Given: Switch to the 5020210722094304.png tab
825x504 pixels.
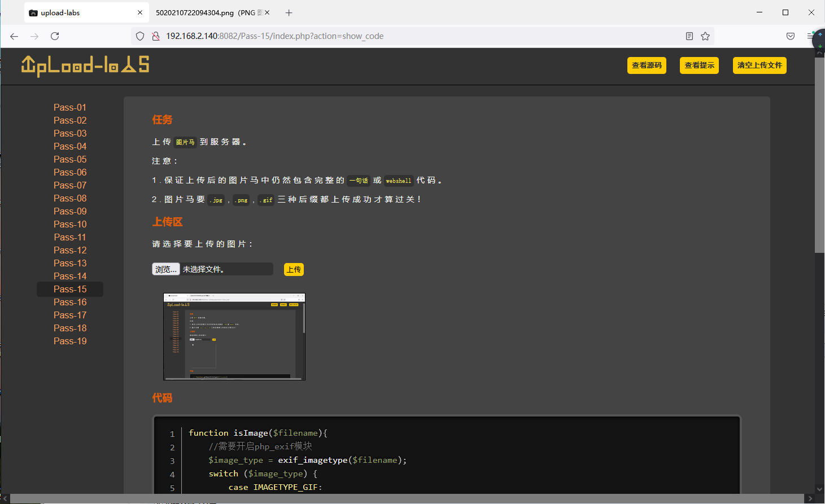Looking at the screenshot, I should [213, 12].
